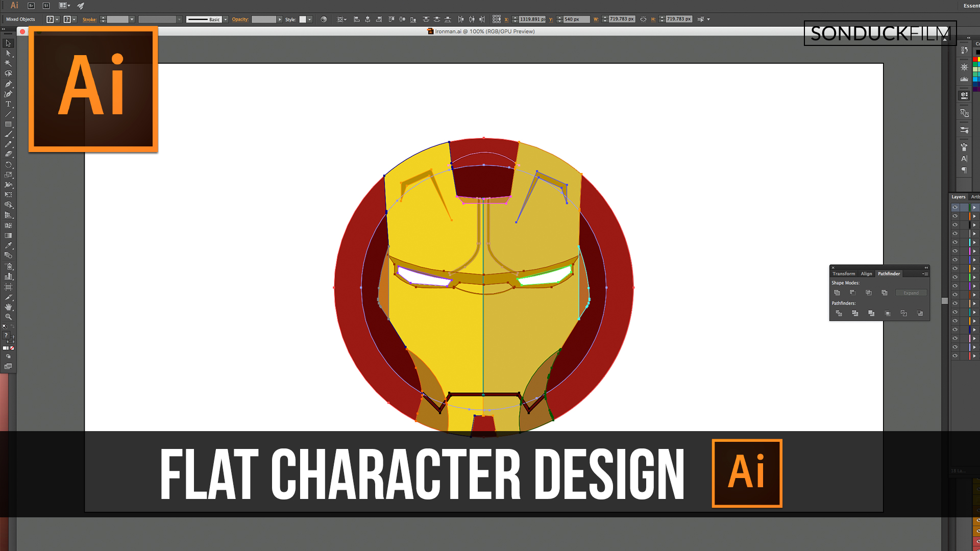Select the Pen tool
This screenshot has width=980, height=551.
pyautogui.click(x=8, y=84)
